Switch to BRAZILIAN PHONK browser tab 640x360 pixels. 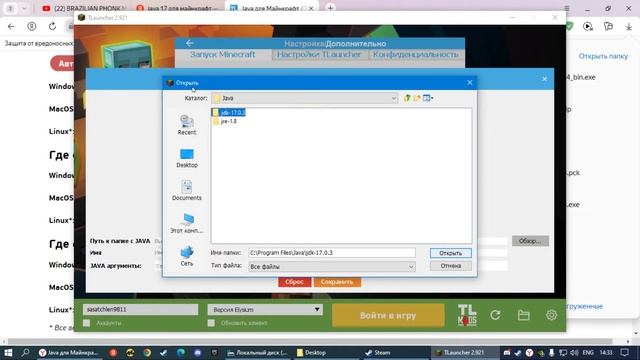pos(85,8)
